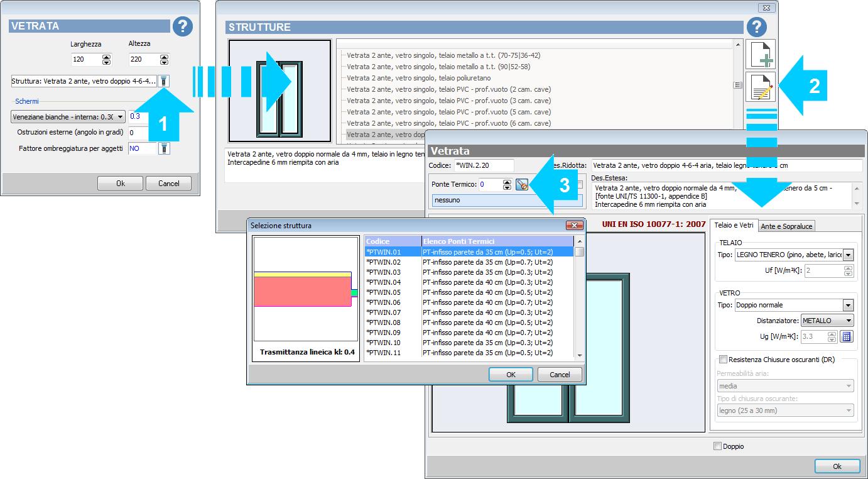Expand the Veneziane bianche screen dropdown

click(x=121, y=116)
